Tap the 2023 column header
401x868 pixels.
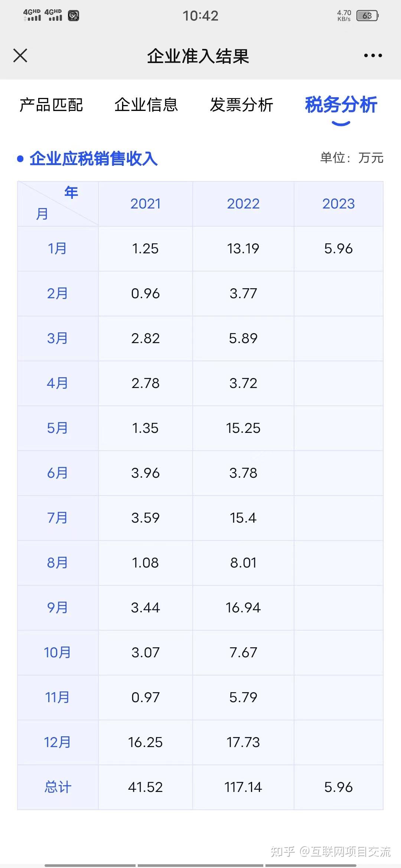[x=338, y=204]
